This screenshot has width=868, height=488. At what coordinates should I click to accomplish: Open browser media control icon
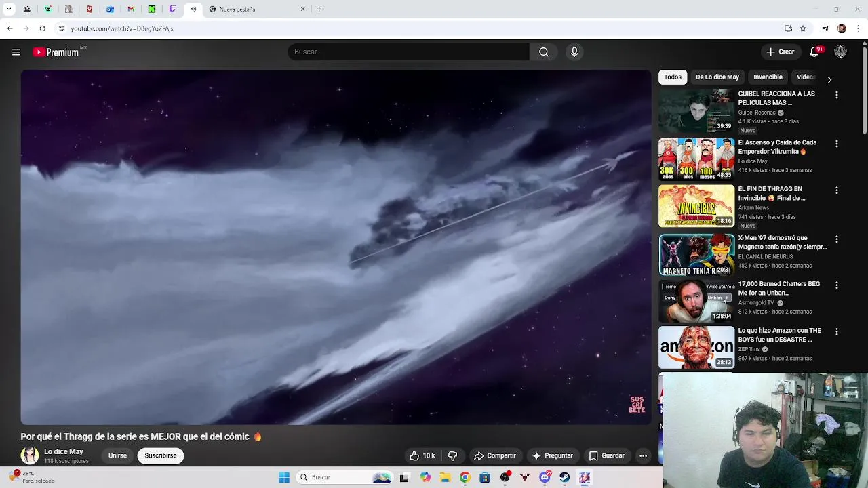(x=825, y=28)
